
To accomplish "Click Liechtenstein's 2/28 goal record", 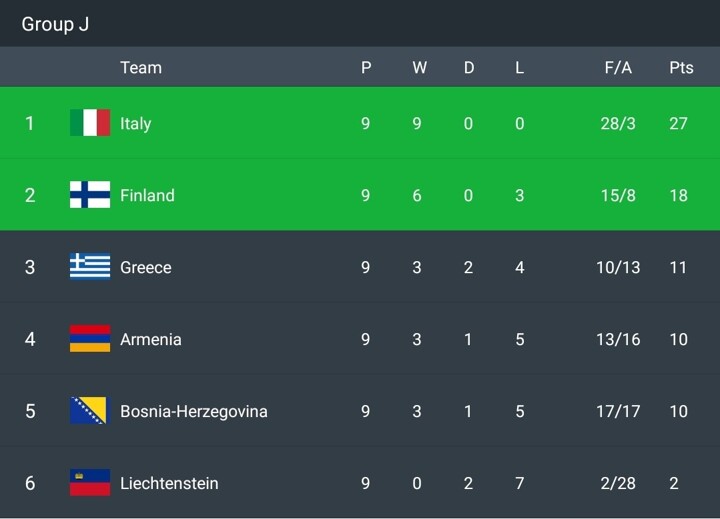I will [618, 483].
